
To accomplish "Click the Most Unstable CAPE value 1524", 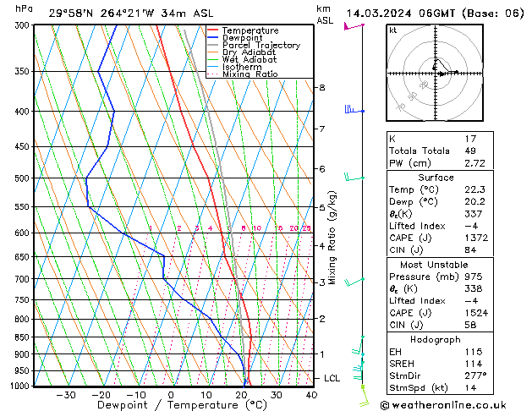I will 476,313.
